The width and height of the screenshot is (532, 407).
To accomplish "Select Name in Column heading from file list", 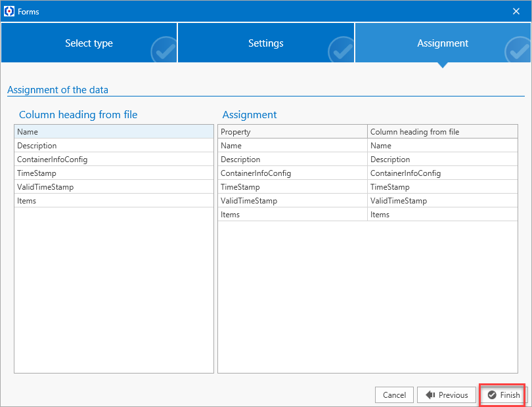I will click(114, 131).
